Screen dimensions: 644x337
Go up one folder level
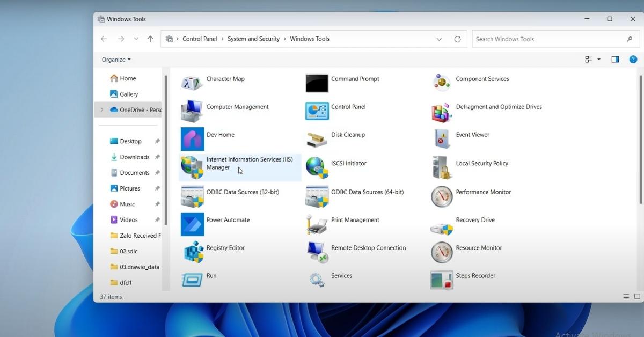click(150, 39)
